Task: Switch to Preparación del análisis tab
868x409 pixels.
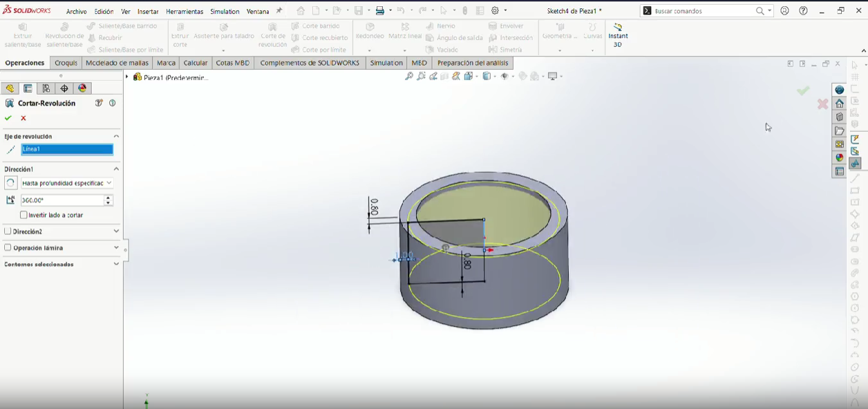Action: 473,63
